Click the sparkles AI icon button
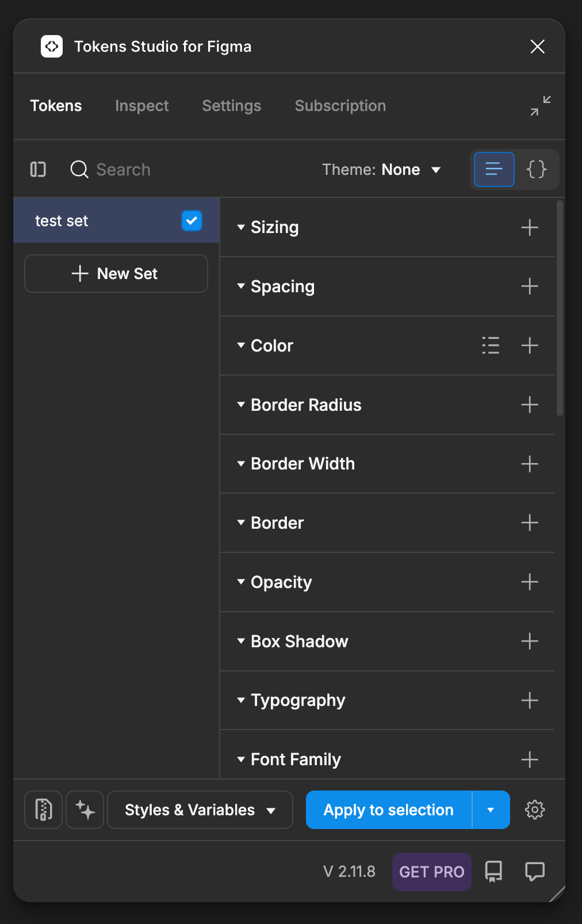This screenshot has width=582, height=924. point(85,810)
